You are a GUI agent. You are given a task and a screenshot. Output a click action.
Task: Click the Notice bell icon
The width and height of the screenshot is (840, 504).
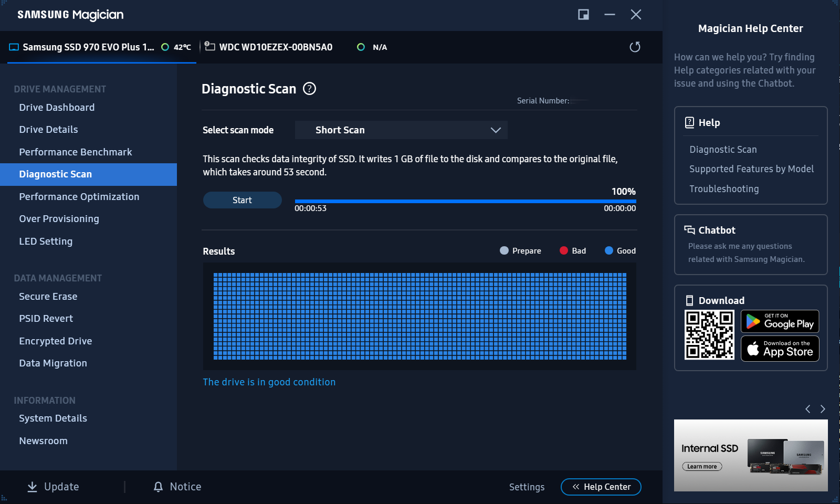158,487
